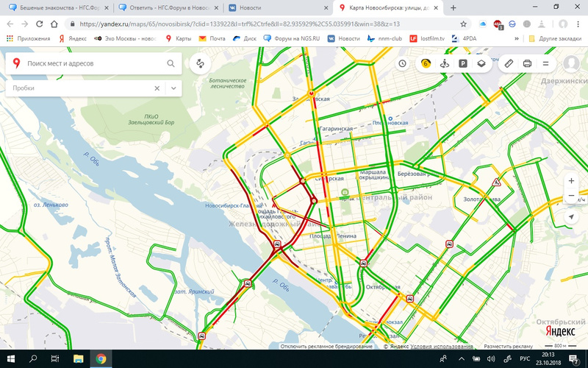The image size is (588, 368).
Task: Close the Пробки traffic panel
Action: [x=157, y=88]
